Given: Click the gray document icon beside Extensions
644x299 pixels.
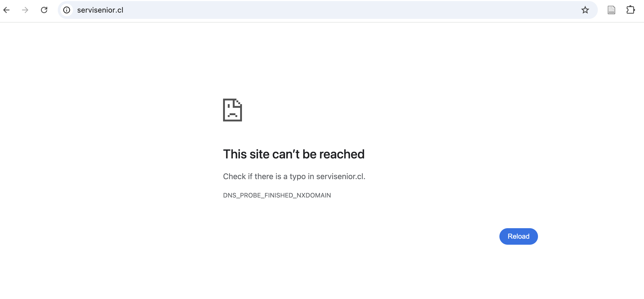Looking at the screenshot, I should point(611,10).
